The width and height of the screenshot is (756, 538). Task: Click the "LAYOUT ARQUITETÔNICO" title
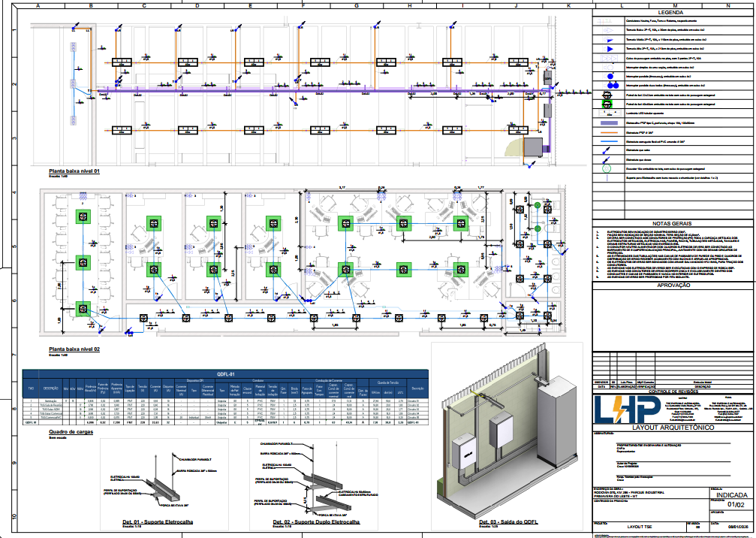point(673,428)
